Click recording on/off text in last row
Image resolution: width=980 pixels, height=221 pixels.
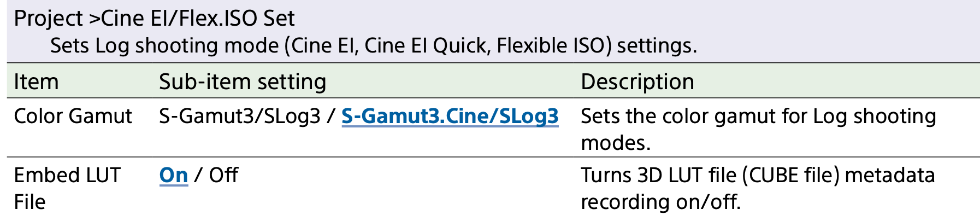tap(660, 202)
